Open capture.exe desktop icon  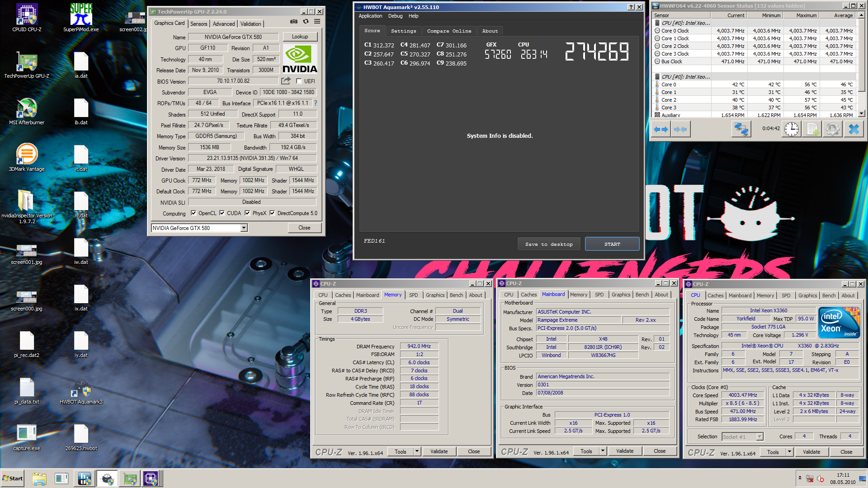point(27,437)
